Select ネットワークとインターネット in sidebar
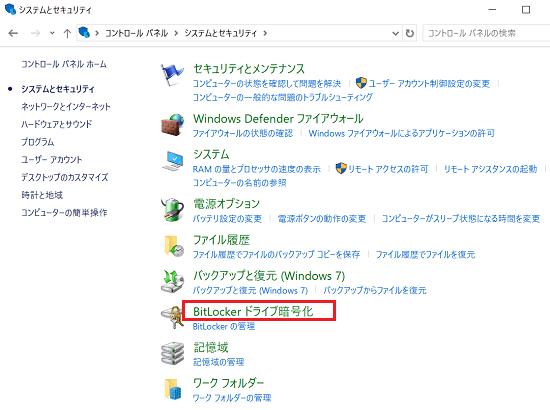This screenshot has width=550, height=410. tap(66, 107)
